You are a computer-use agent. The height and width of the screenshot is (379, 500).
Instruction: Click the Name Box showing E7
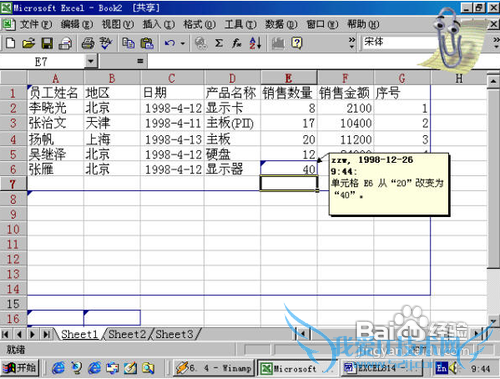point(43,62)
